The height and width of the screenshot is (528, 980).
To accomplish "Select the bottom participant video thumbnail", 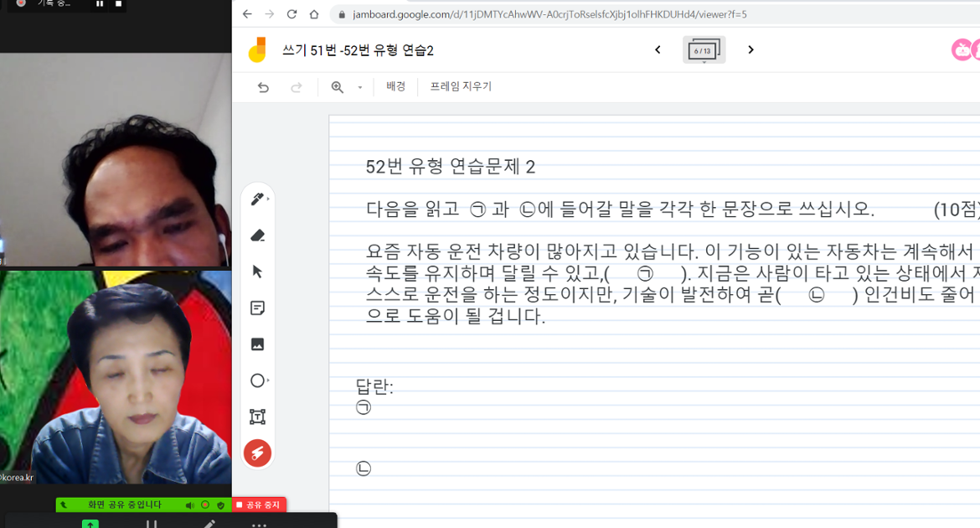I will pos(116,377).
